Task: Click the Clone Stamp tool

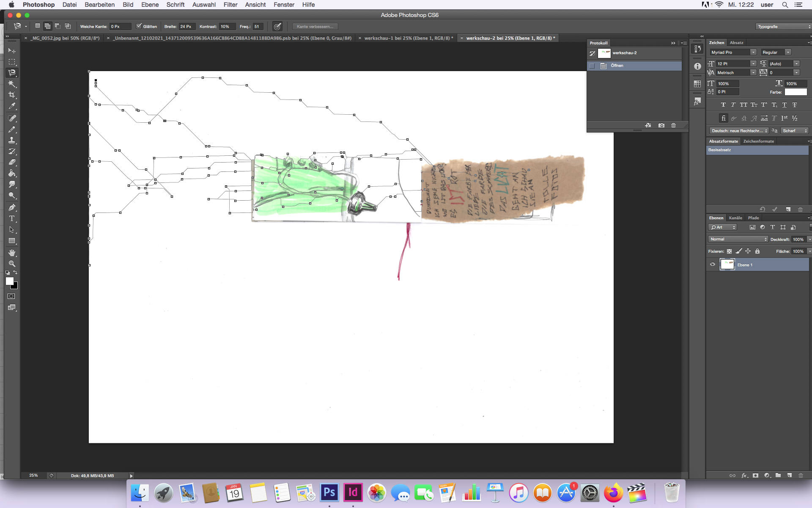Action: click(12, 140)
